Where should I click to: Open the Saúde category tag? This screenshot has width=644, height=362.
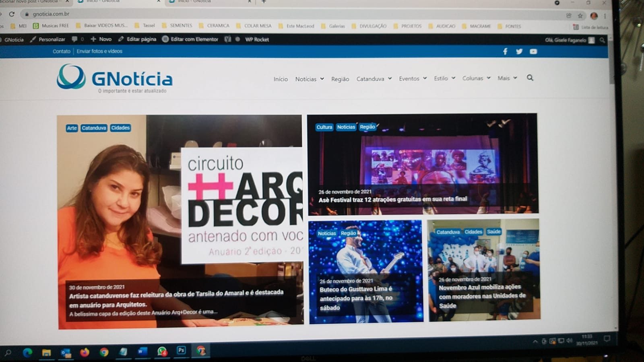tap(493, 232)
